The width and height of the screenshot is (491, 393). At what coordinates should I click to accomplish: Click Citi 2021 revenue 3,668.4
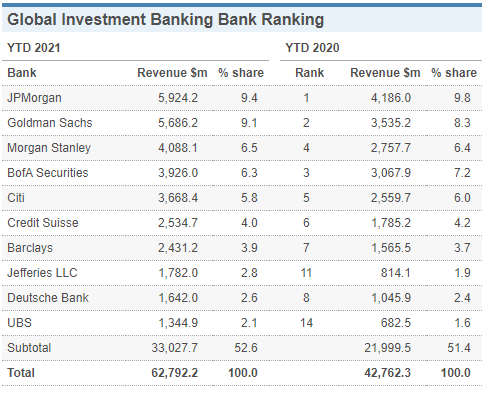click(x=178, y=198)
